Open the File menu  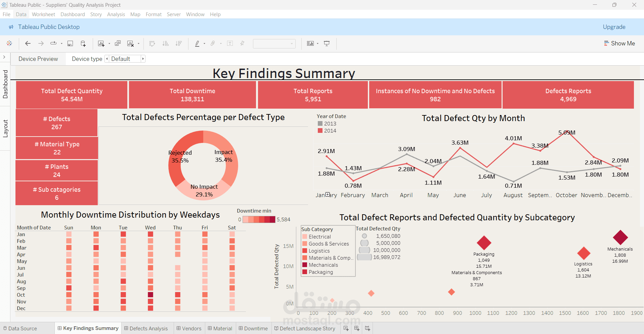[x=6, y=14]
